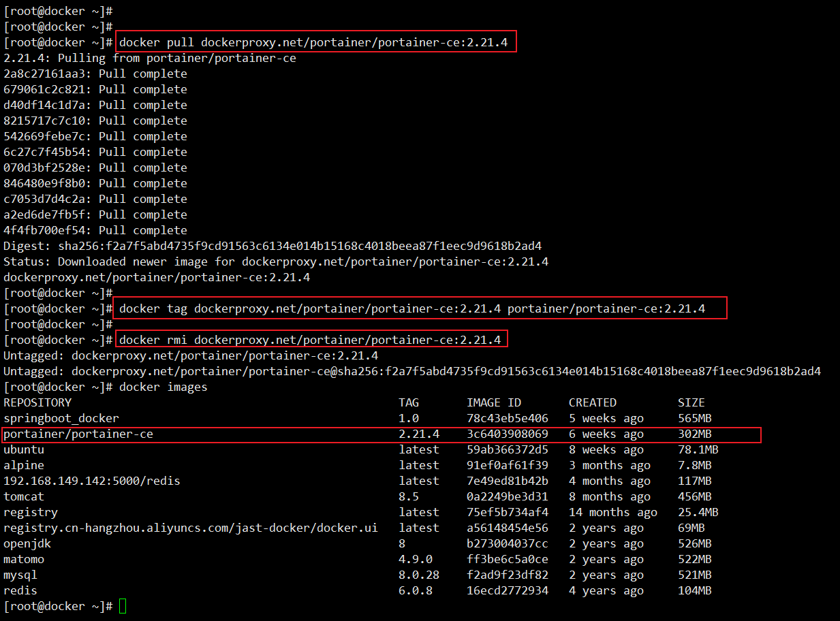
Task: Click image ID 16ecd2772934
Action: [x=508, y=590]
